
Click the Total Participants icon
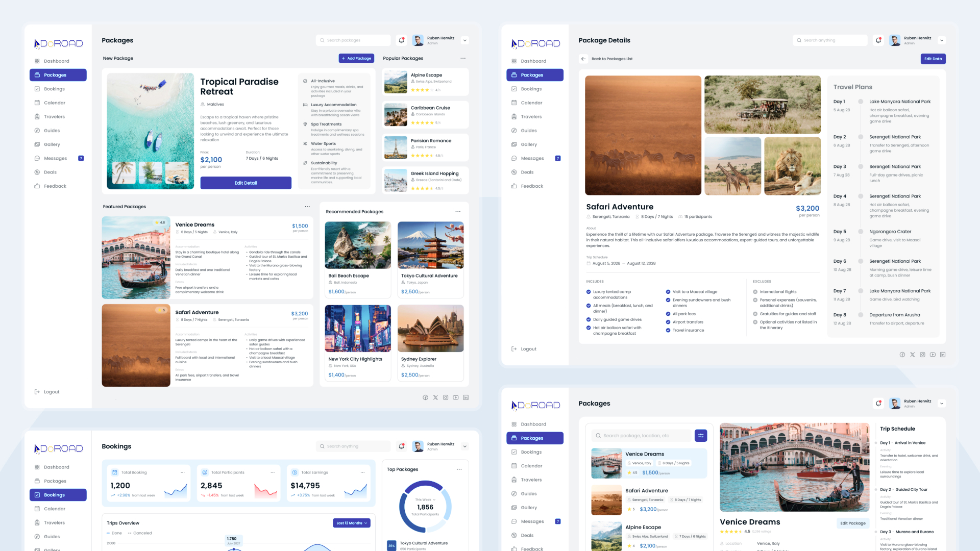(205, 472)
